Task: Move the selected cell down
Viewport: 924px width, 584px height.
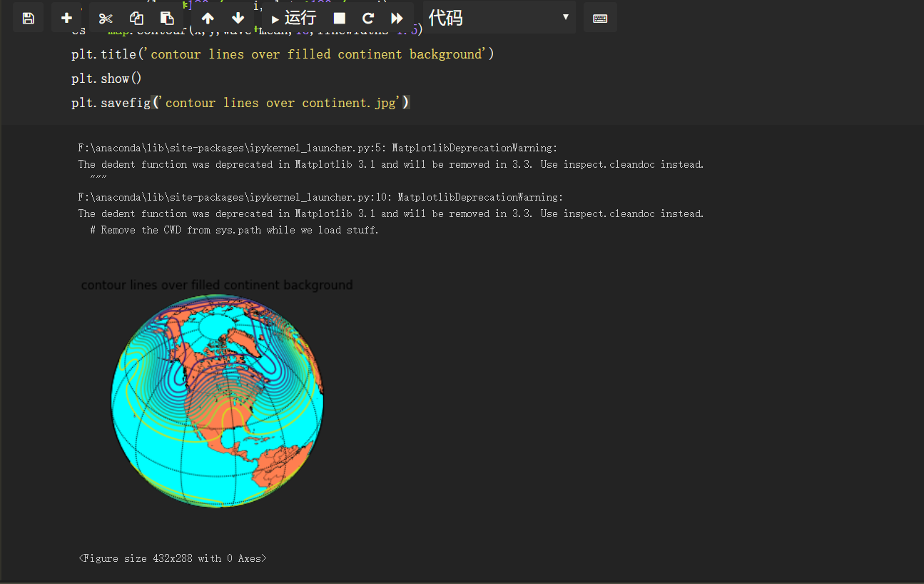Action: pyautogui.click(x=238, y=17)
